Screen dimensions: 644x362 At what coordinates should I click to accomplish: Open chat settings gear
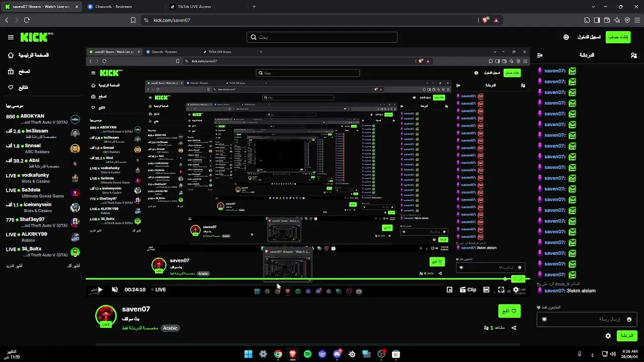point(608,336)
